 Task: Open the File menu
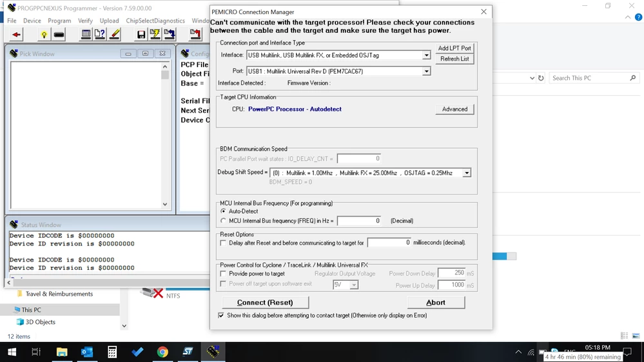12,21
